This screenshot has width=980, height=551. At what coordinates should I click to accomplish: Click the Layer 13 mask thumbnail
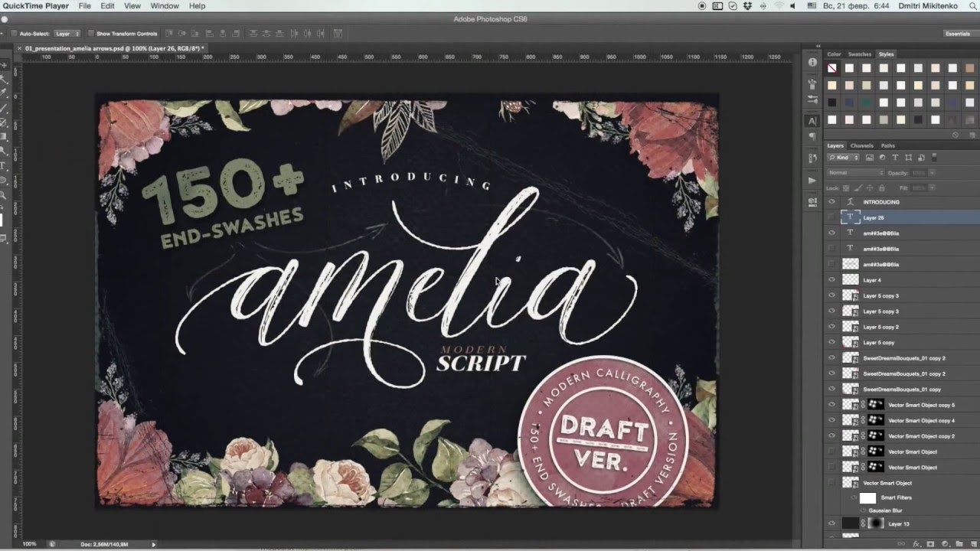876,523
